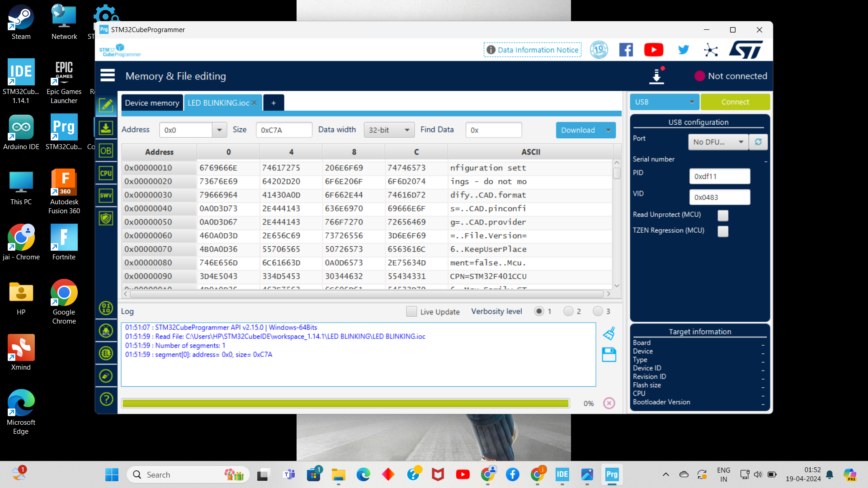Clear the log with broom icon
The image size is (868, 488).
click(609, 333)
